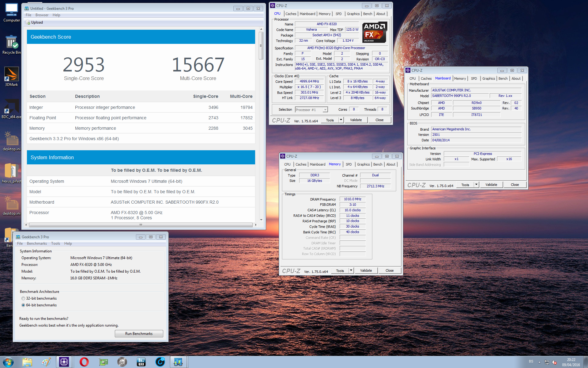Open the blue smiley C taskbar icon

point(160,362)
